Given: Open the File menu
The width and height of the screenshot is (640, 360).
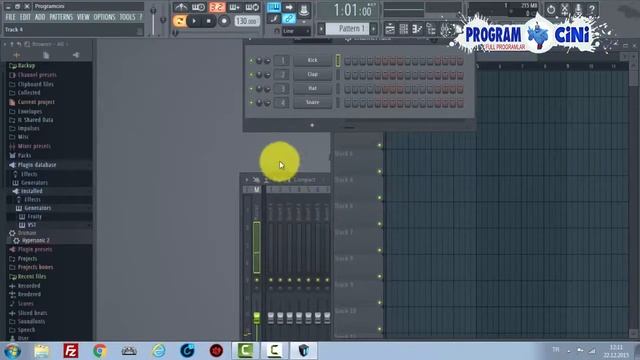Looking at the screenshot, I should click(11, 17).
